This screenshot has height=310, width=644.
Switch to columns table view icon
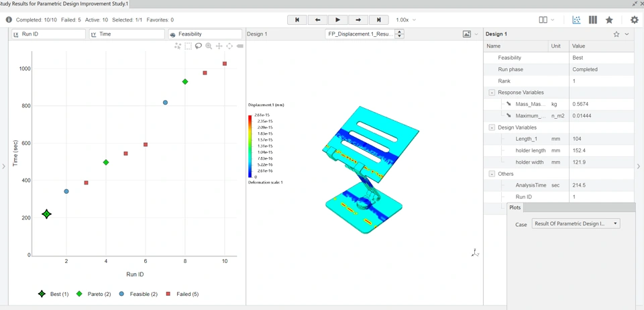coord(592,19)
